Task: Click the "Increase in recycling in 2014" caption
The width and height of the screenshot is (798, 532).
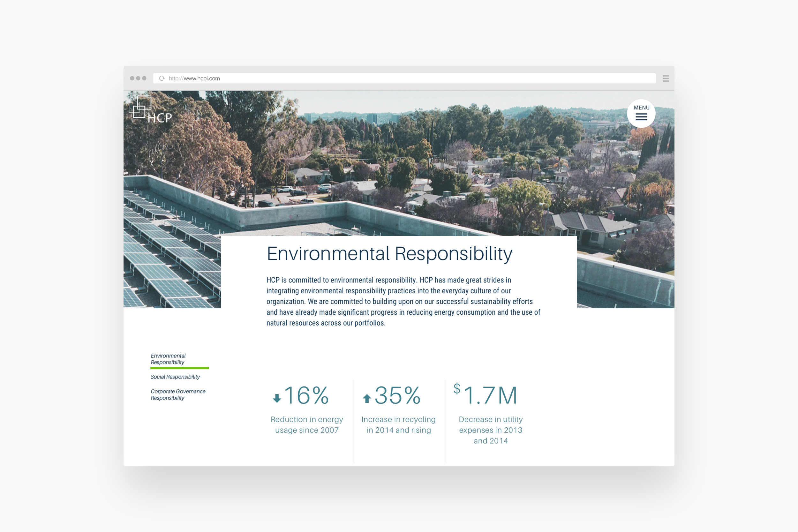Action: point(399,425)
